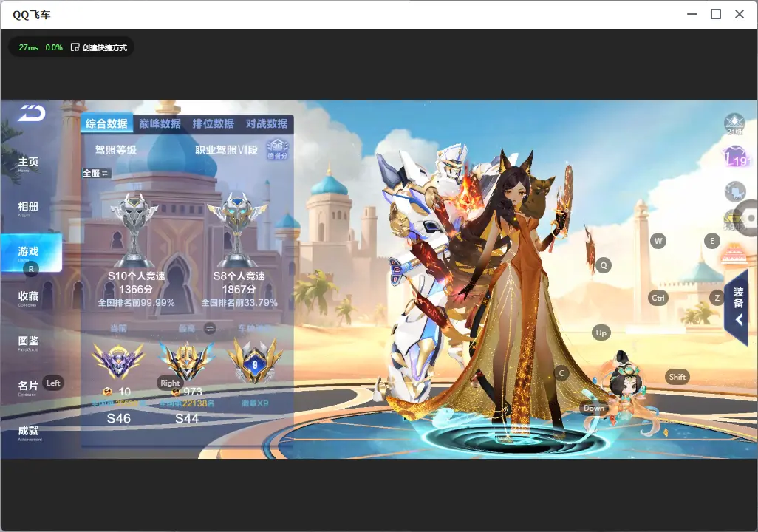Minimize the QQ飞车 window
The height and width of the screenshot is (532, 758).
692,14
